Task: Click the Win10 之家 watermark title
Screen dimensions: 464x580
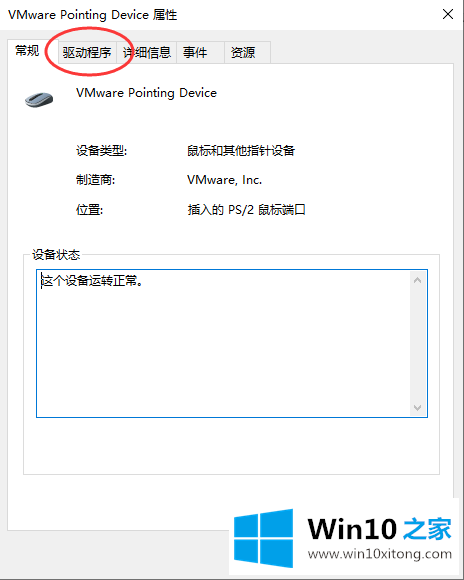Action: pyautogui.click(x=380, y=529)
